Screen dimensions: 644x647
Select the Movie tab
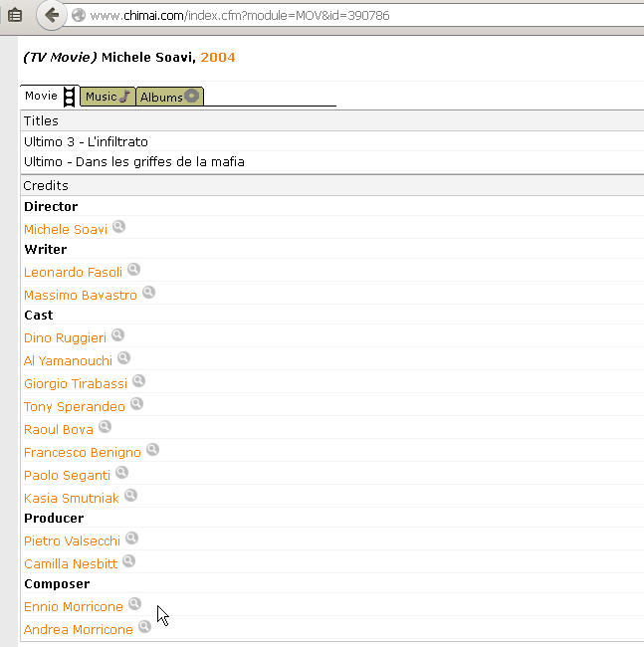(50, 97)
